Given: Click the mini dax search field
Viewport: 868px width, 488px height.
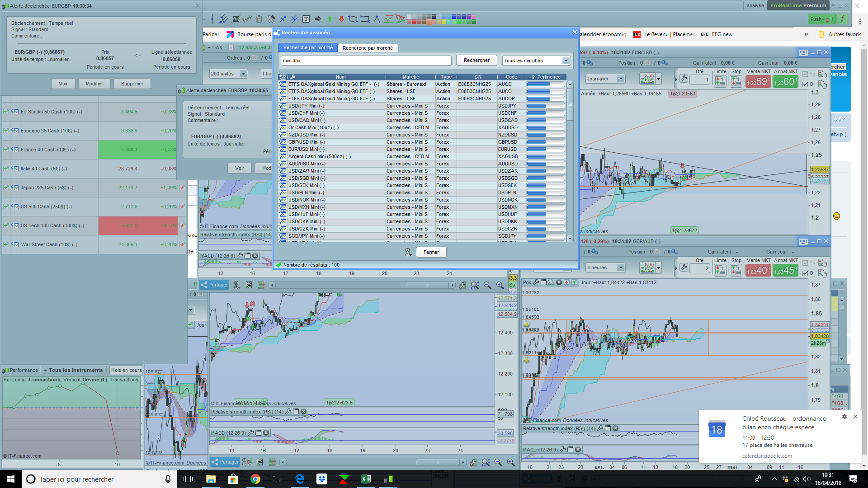Looking at the screenshot, I should point(366,61).
